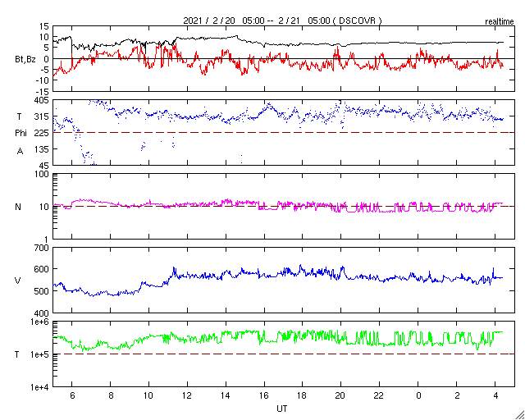The width and height of the screenshot is (525, 420).
Task: Select the "1e+6" temperature tick
Action: [x=40, y=322]
